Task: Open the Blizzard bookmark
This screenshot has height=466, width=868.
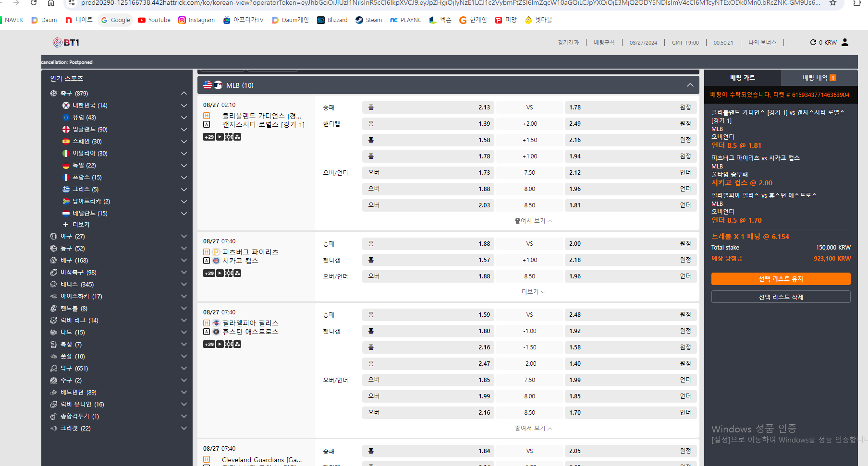Action: 332,20
